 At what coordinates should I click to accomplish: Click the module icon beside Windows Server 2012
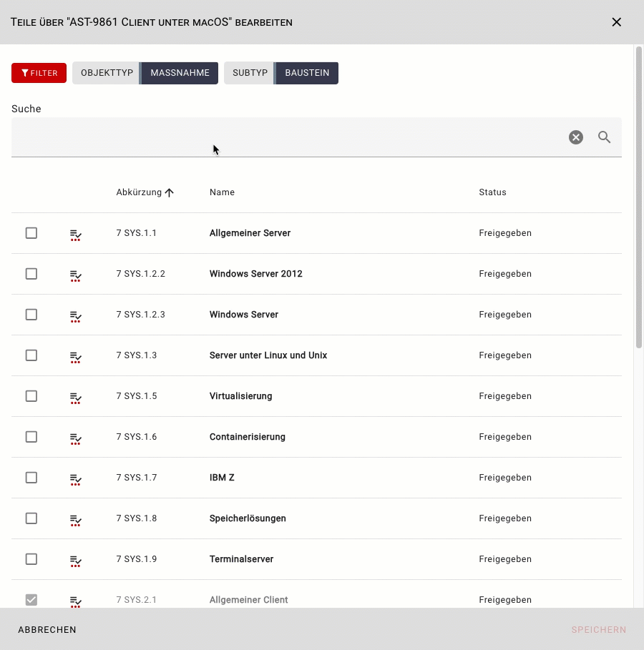[x=75, y=275]
